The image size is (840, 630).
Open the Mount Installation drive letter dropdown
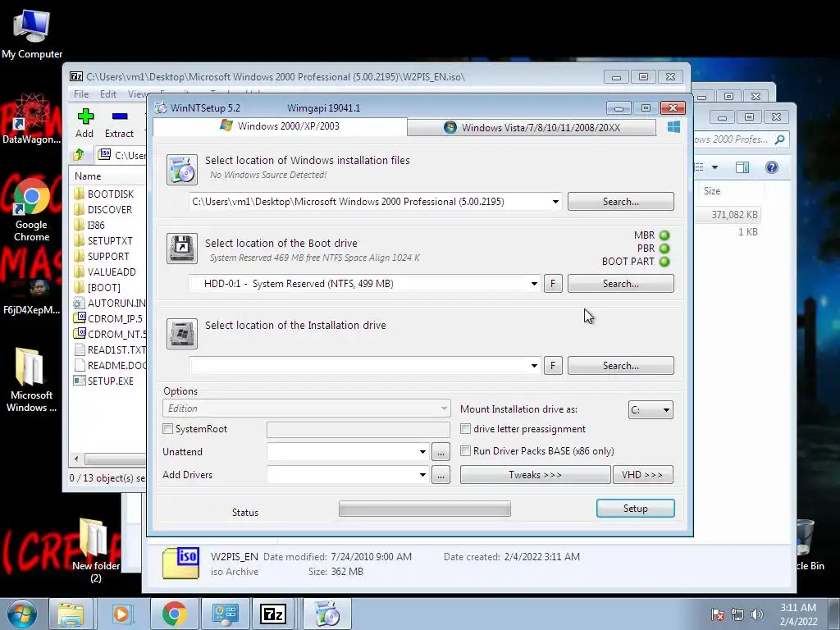(651, 410)
